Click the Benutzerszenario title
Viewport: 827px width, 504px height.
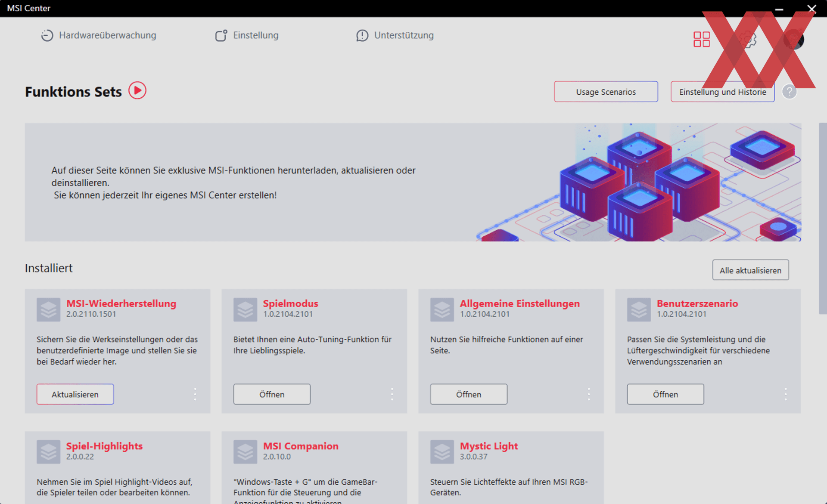[697, 303]
